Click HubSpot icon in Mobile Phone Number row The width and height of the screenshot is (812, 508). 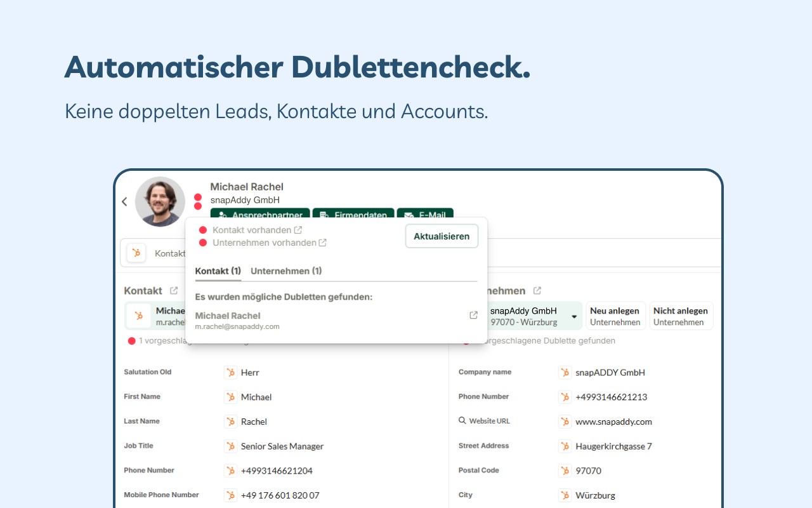point(230,495)
